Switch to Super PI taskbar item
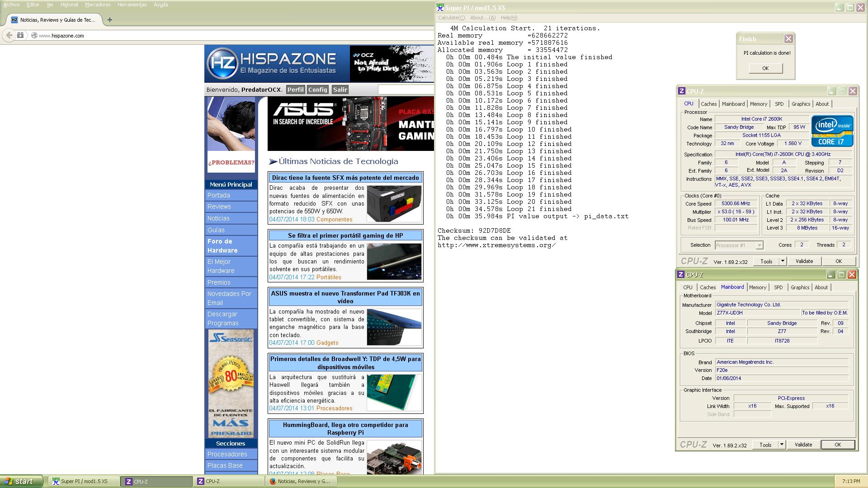Viewport: 868px width, 488px height. [x=84, y=481]
